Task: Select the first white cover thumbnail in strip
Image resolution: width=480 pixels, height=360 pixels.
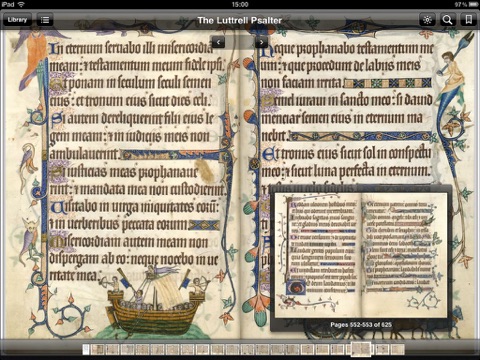Action: coord(86,350)
